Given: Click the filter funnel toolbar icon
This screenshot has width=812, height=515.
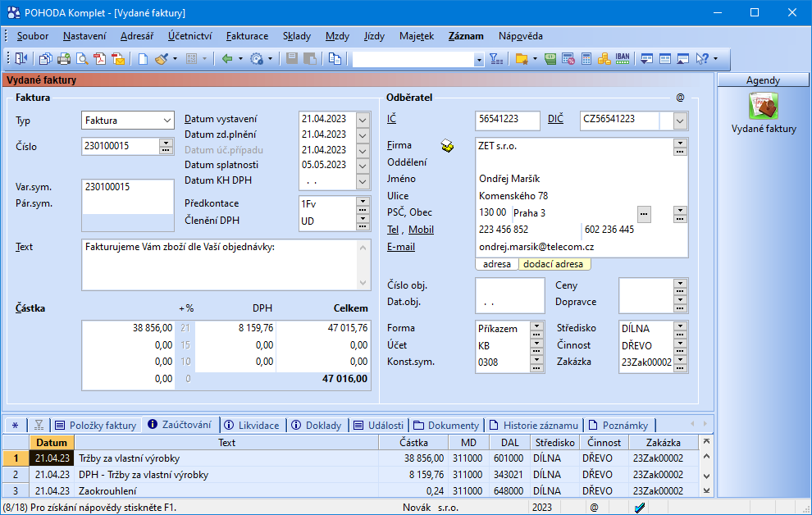Looking at the screenshot, I should 496,59.
